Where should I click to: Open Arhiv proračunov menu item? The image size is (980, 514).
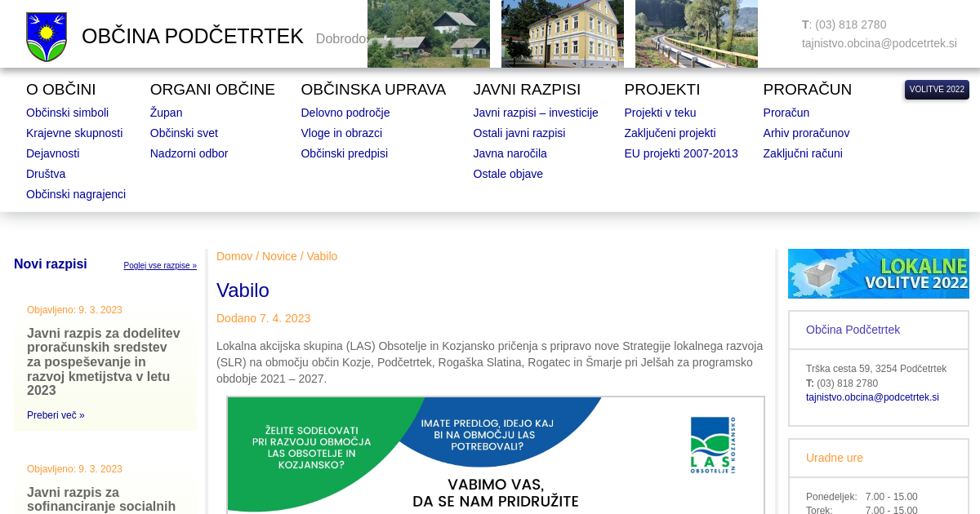pyautogui.click(x=806, y=133)
